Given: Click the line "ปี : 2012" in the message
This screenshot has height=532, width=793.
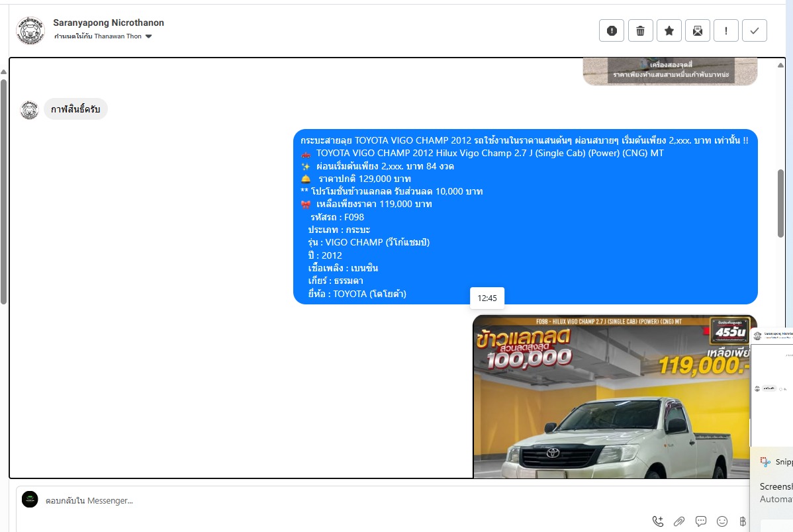Looking at the screenshot, I should point(325,255).
